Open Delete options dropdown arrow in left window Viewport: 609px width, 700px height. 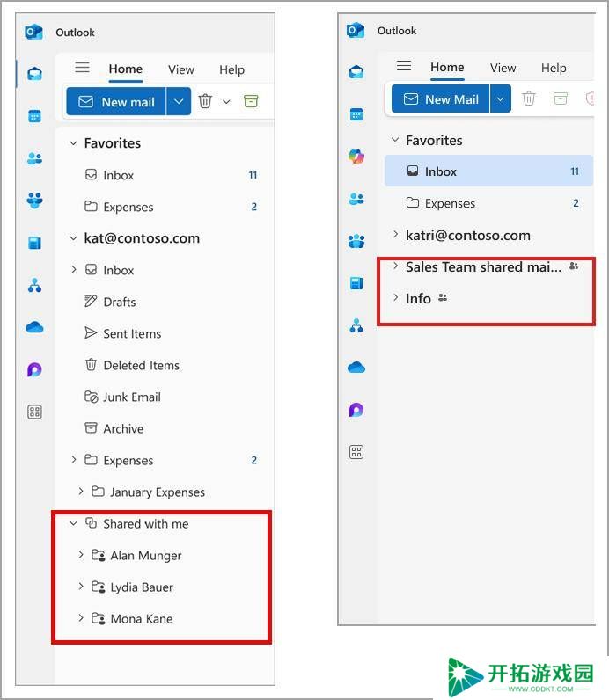pos(226,102)
